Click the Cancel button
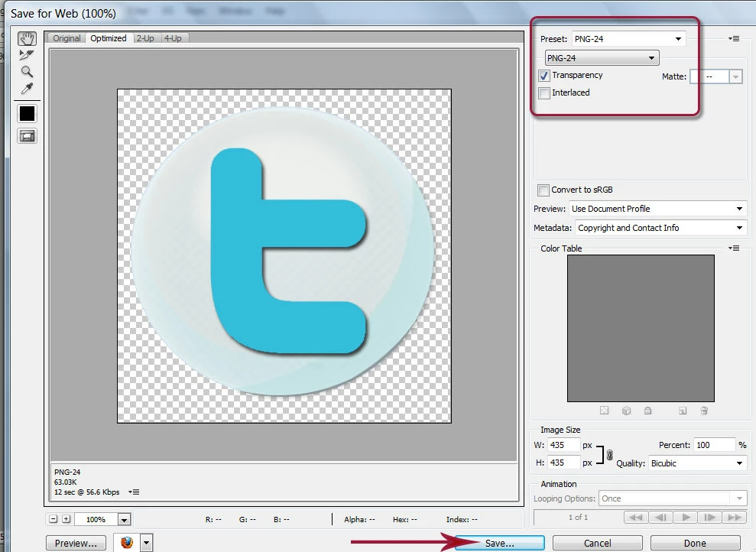The height and width of the screenshot is (552, 756). pos(597,544)
